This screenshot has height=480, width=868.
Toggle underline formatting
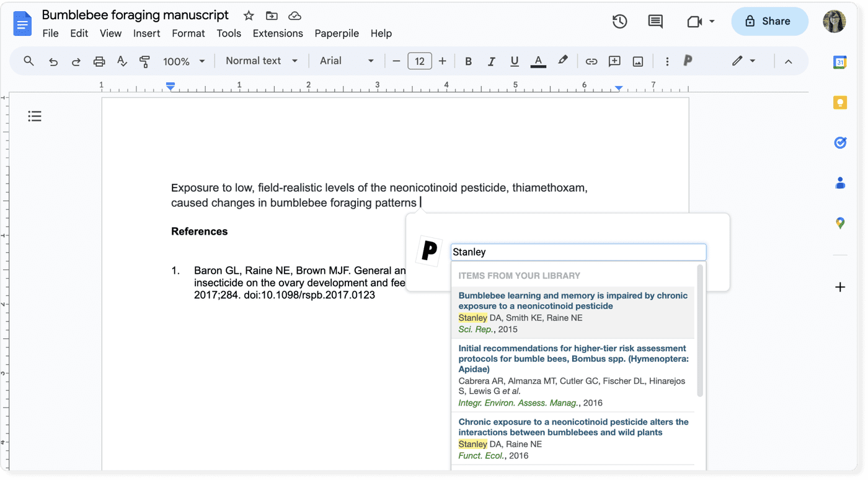click(515, 61)
